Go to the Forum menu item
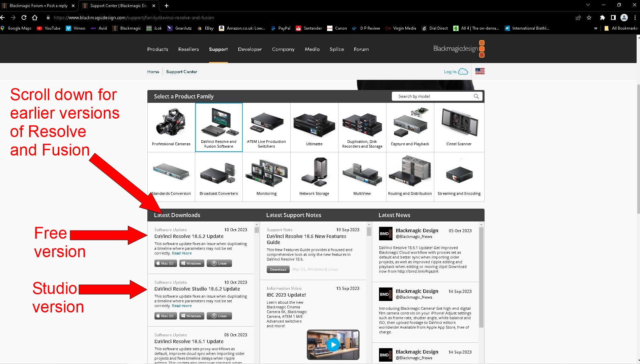 coord(361,49)
